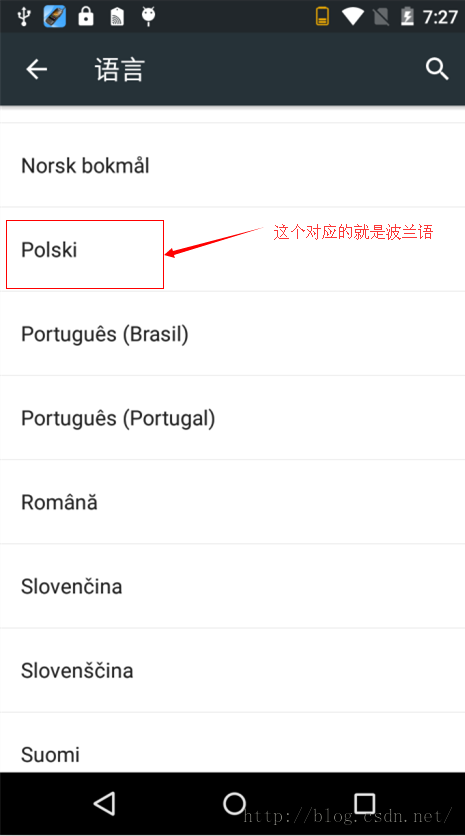This screenshot has width=465, height=836.
Task: Tap the Android debug bug icon
Action: pos(148,16)
